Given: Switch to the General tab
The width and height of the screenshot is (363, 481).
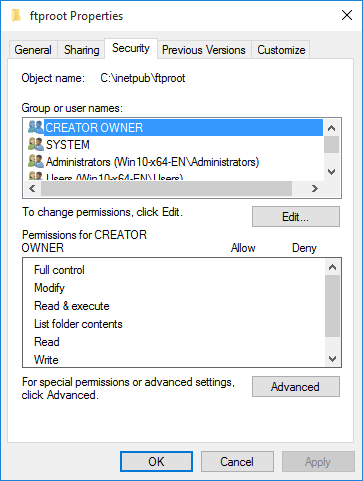Looking at the screenshot, I should click(33, 50).
